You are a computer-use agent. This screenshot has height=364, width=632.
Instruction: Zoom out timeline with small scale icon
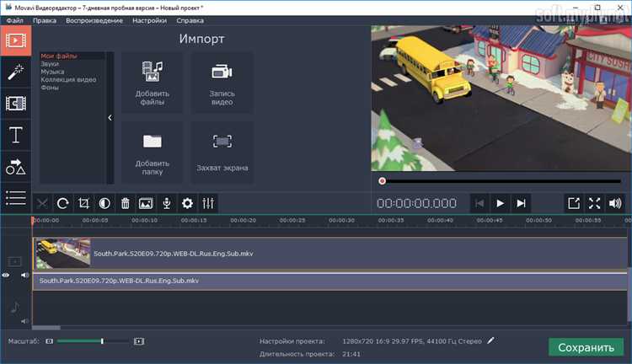tap(49, 341)
